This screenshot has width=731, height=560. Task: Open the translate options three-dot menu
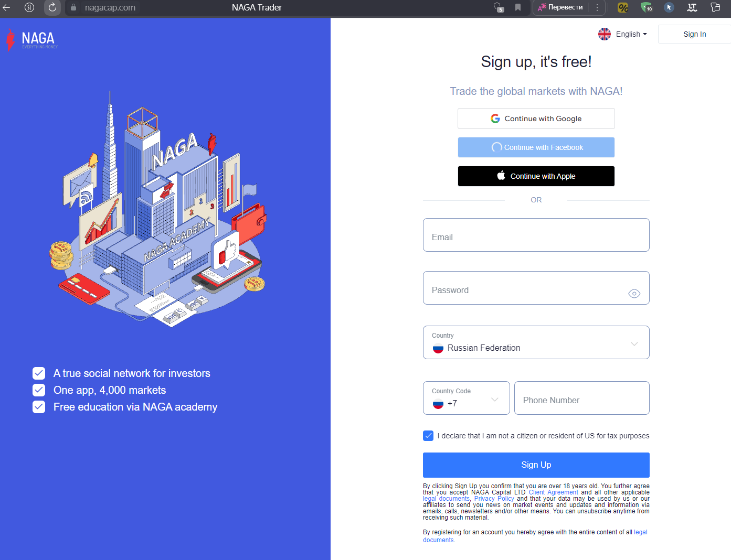pos(597,7)
